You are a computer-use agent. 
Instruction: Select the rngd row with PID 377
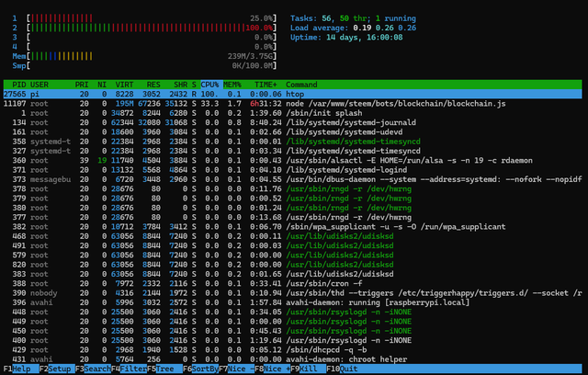click(292, 217)
